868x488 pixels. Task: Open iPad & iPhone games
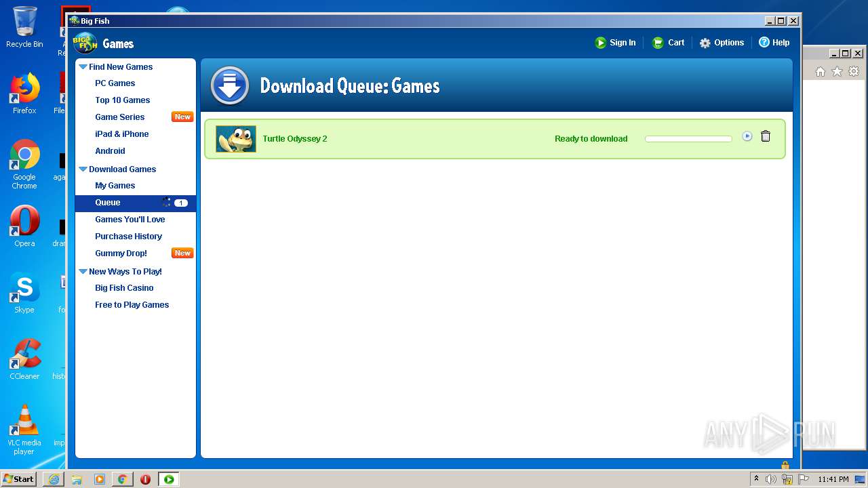pyautogui.click(x=122, y=134)
